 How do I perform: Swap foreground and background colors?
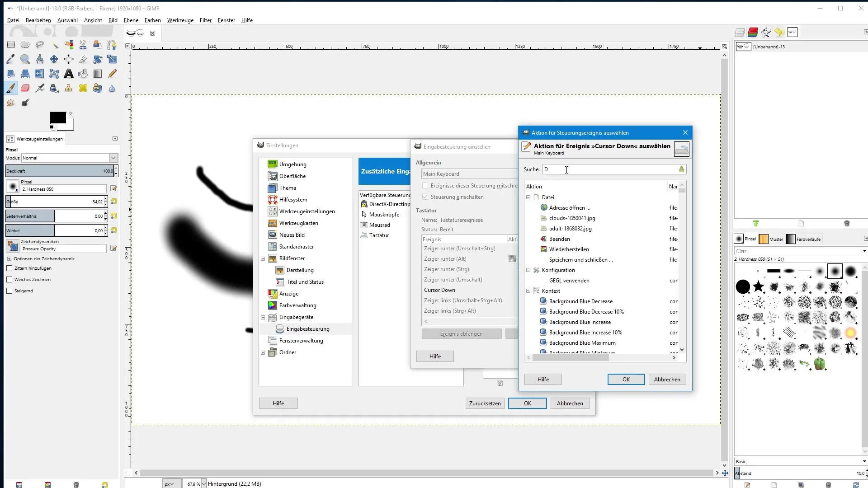[x=71, y=114]
